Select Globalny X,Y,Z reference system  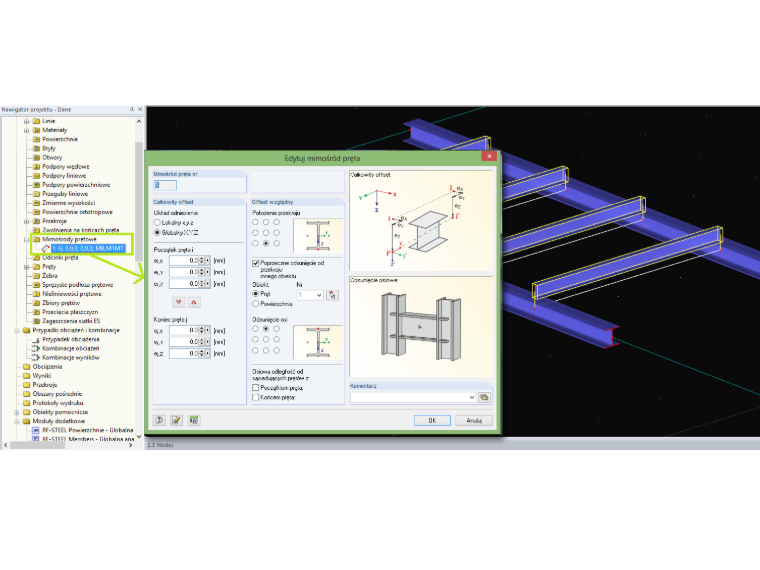157,233
